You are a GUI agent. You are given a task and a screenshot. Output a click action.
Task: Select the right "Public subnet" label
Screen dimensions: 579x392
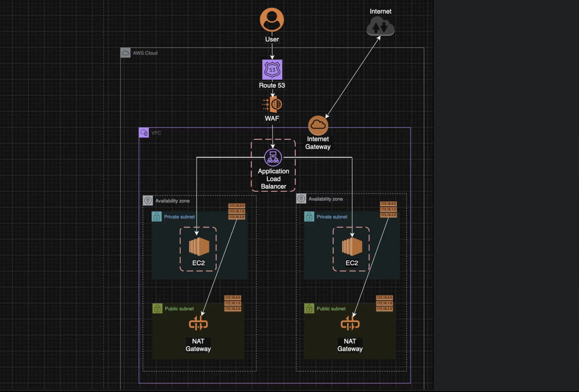coord(331,309)
